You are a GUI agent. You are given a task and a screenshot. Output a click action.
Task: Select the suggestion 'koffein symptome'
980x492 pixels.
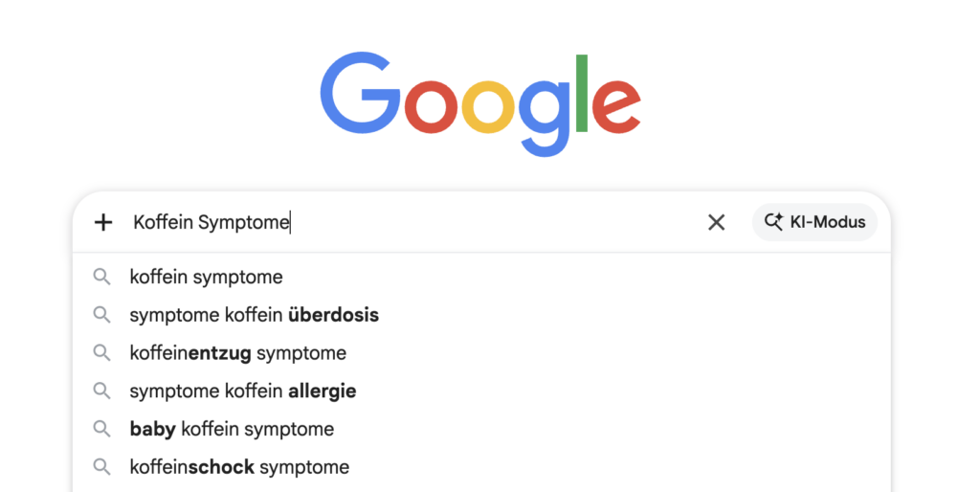coord(207,278)
